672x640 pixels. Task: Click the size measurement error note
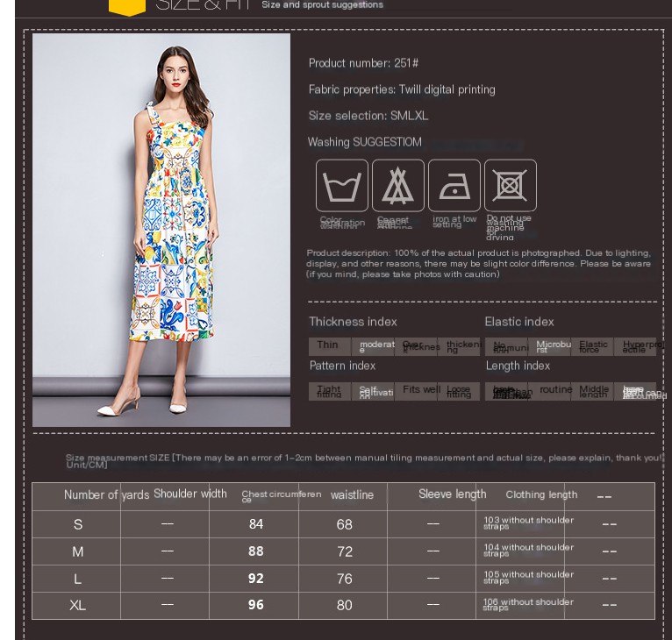point(364,461)
